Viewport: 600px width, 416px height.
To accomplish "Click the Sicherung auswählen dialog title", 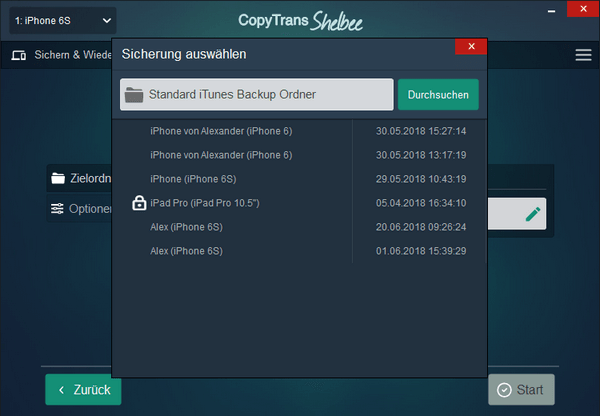I will 184,54.
